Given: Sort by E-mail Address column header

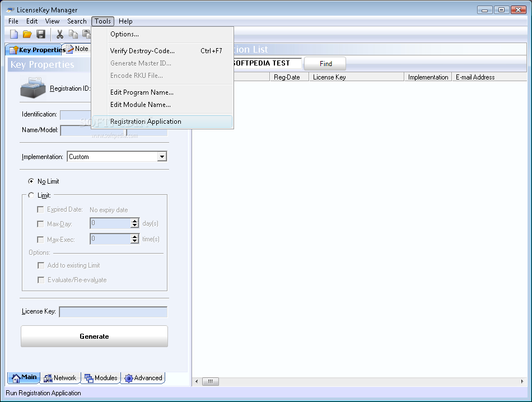Looking at the screenshot, I should 489,77.
